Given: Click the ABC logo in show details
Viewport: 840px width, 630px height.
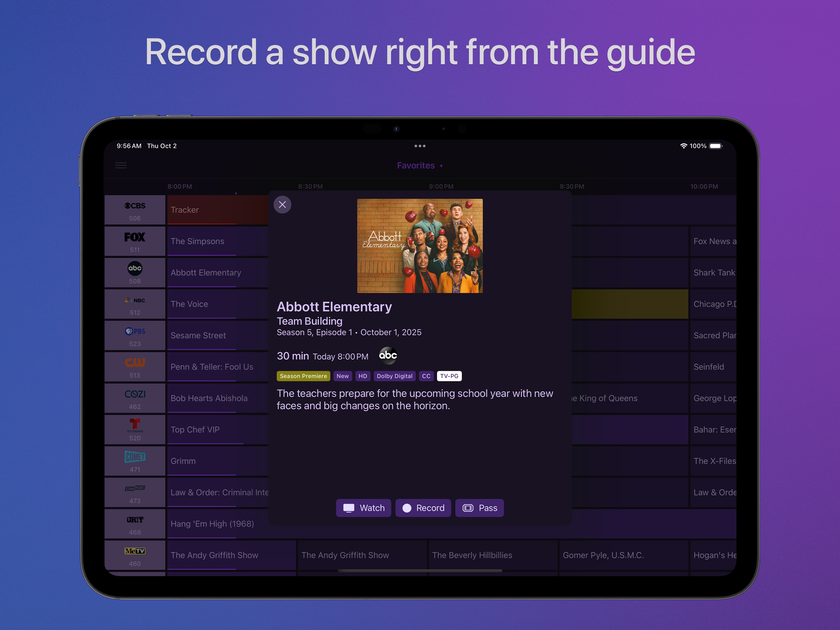Looking at the screenshot, I should pos(388,355).
